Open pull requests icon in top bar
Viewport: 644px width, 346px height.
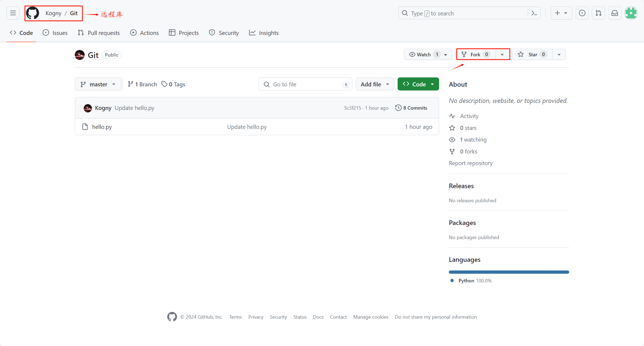[598, 13]
